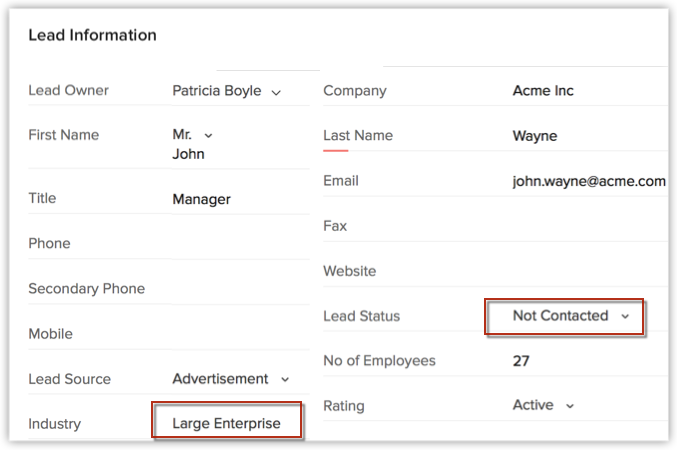The height and width of the screenshot is (450, 677).
Task: Click the chevron arrow beside Patricia Boyle
Action: click(276, 92)
